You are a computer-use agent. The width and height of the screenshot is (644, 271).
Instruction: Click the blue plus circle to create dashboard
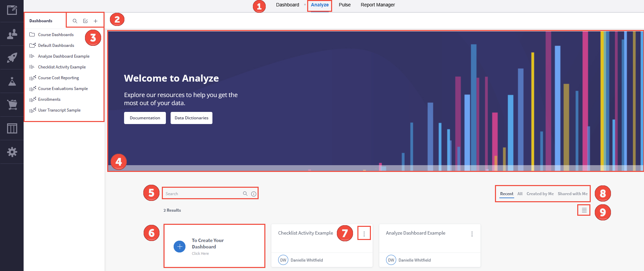[x=179, y=247]
